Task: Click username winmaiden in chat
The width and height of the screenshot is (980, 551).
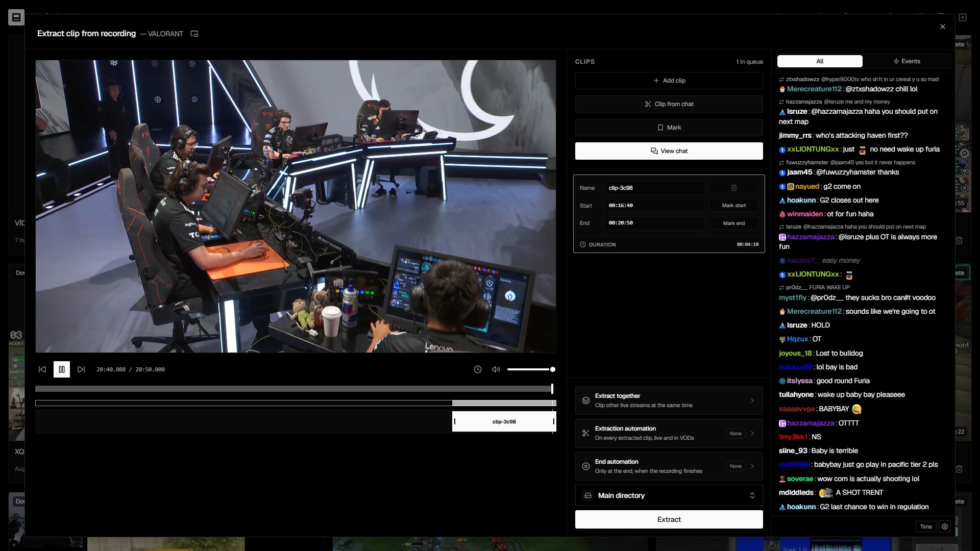Action: pyautogui.click(x=805, y=214)
